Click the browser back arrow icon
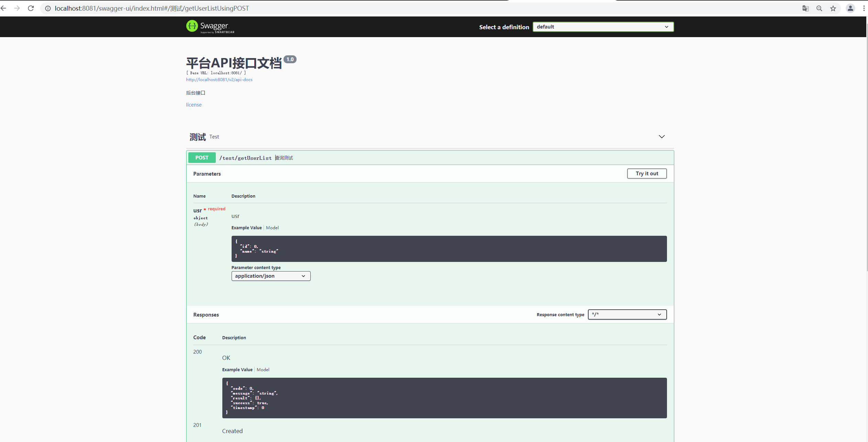Image resolution: width=868 pixels, height=442 pixels. tap(3, 8)
